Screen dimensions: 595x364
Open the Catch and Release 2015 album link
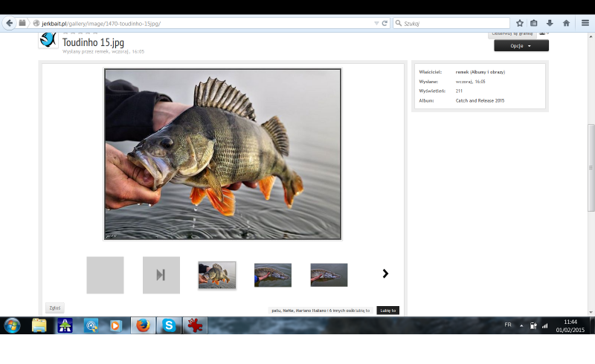[x=480, y=100]
